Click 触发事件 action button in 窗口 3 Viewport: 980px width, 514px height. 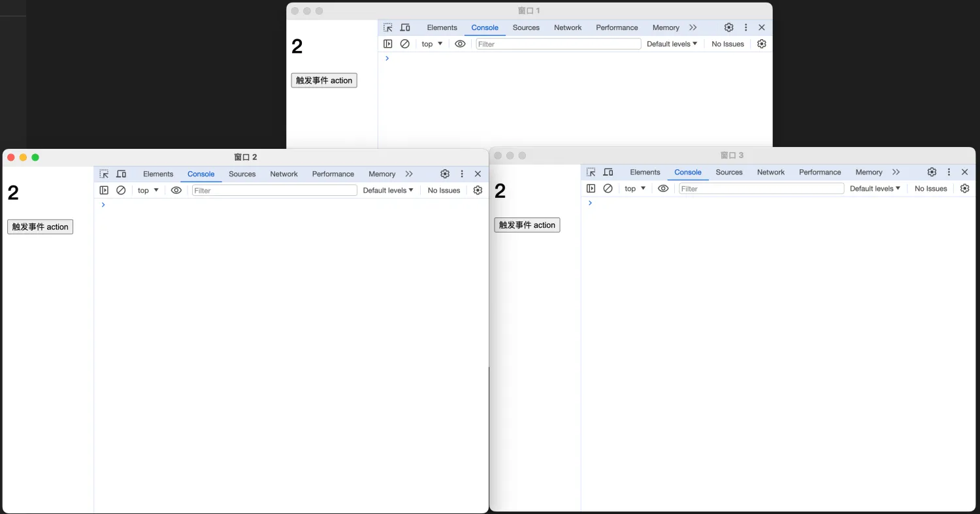pyautogui.click(x=527, y=225)
